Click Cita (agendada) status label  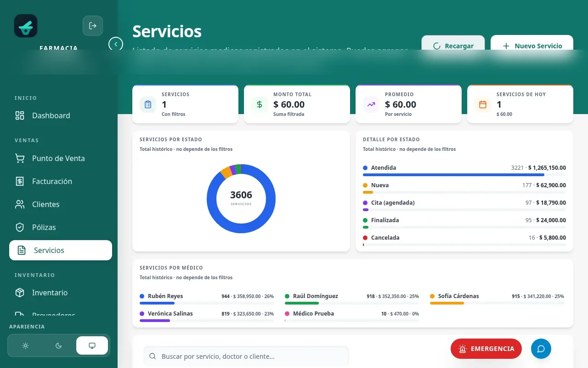coord(393,203)
